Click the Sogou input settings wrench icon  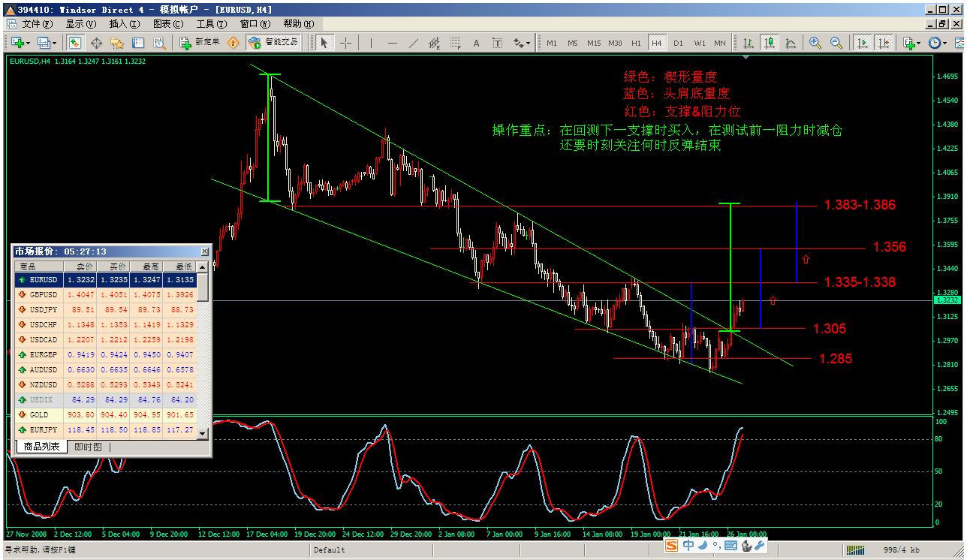(x=759, y=546)
